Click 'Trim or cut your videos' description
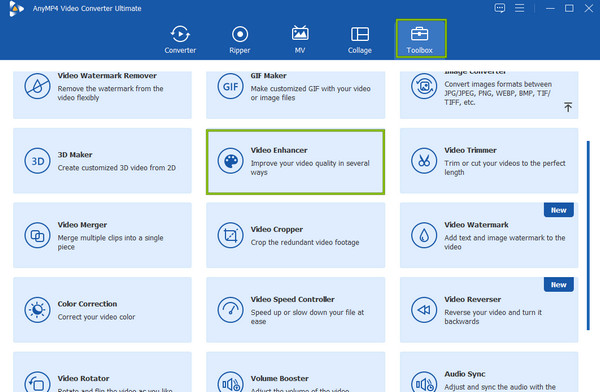Image resolution: width=600 pixels, height=392 pixels. (505, 168)
